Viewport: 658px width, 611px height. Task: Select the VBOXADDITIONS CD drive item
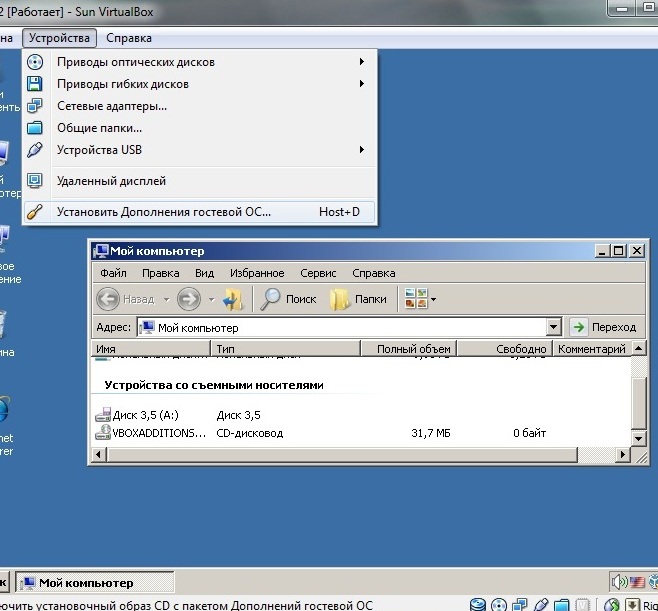pos(151,433)
